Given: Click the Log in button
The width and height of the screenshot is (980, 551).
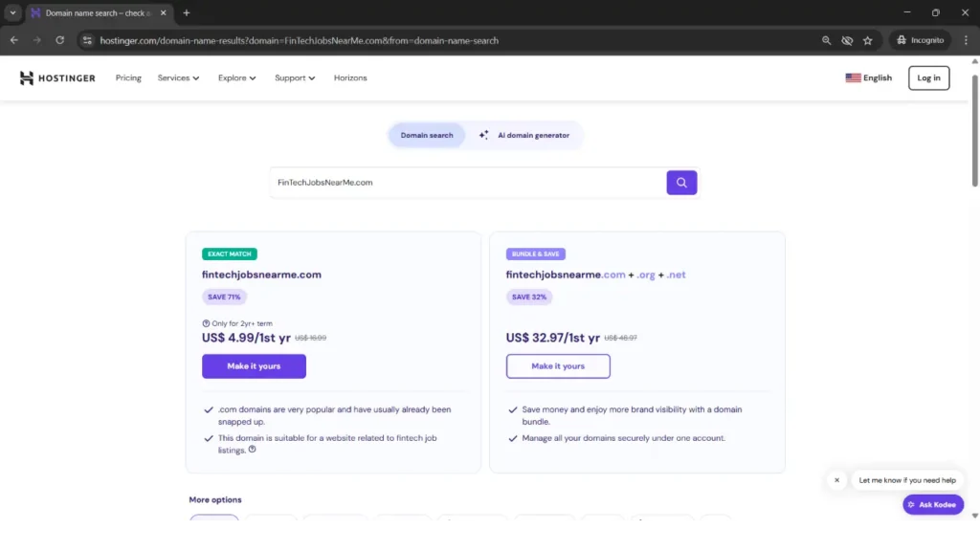Looking at the screenshot, I should tap(928, 78).
